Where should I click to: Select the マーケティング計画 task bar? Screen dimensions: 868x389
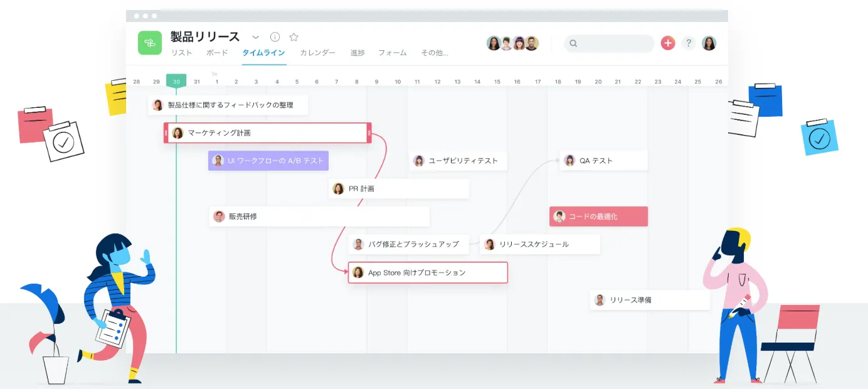point(268,133)
